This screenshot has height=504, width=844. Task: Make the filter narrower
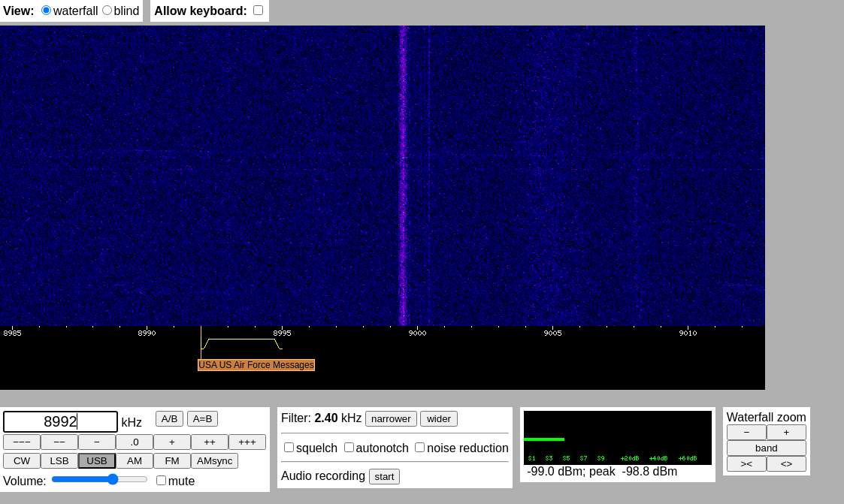391,419
